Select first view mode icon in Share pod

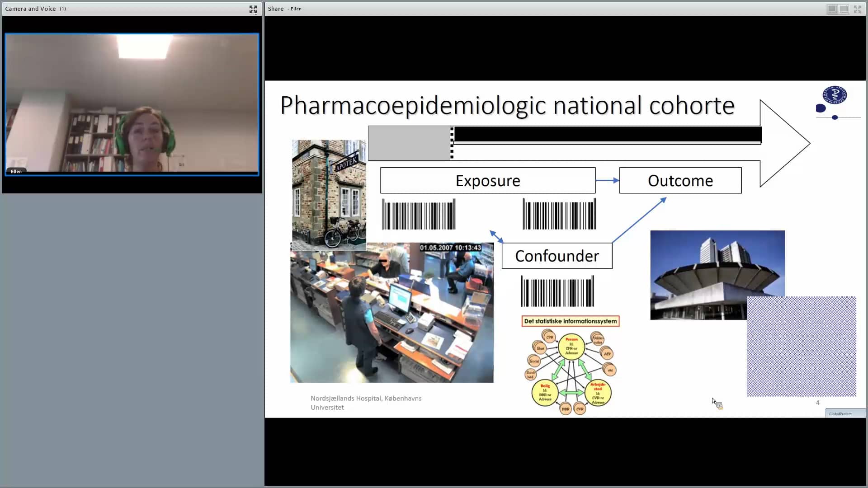[832, 9]
